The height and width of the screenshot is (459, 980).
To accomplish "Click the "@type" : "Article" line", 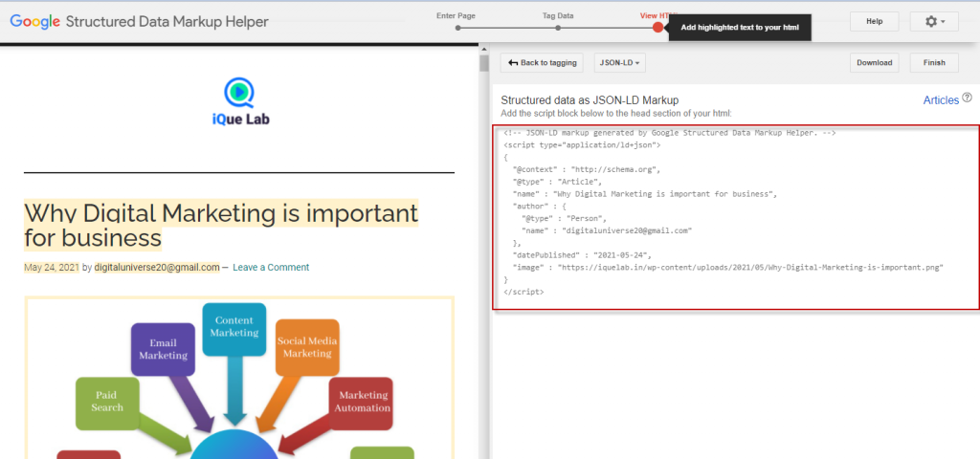I will [x=557, y=182].
